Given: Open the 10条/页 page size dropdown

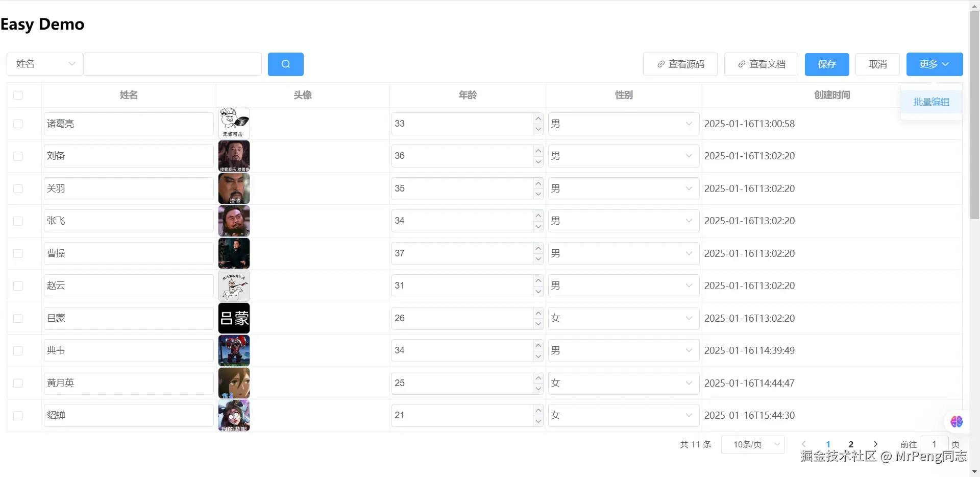Looking at the screenshot, I should tap(753, 444).
